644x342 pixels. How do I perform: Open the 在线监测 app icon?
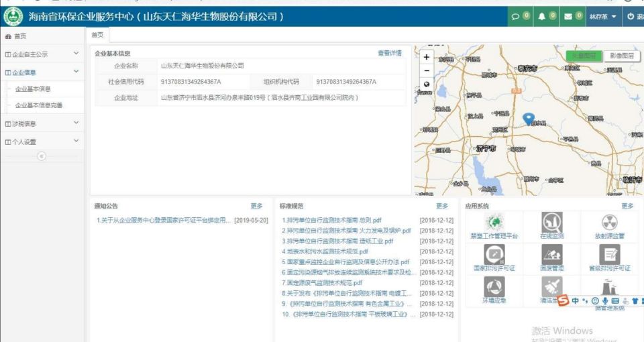click(x=552, y=223)
